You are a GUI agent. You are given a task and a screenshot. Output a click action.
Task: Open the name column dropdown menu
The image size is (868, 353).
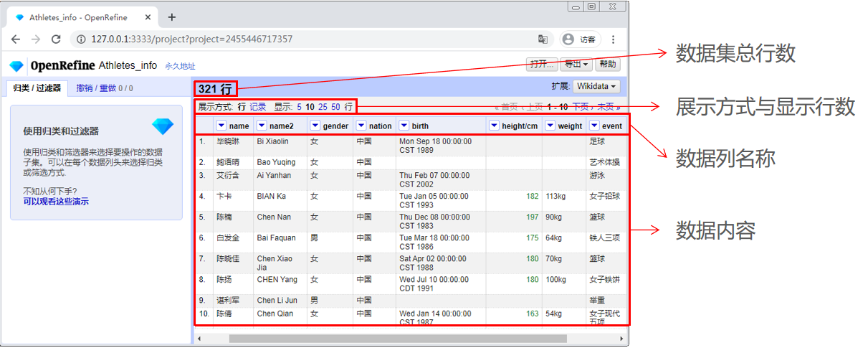[x=221, y=126]
